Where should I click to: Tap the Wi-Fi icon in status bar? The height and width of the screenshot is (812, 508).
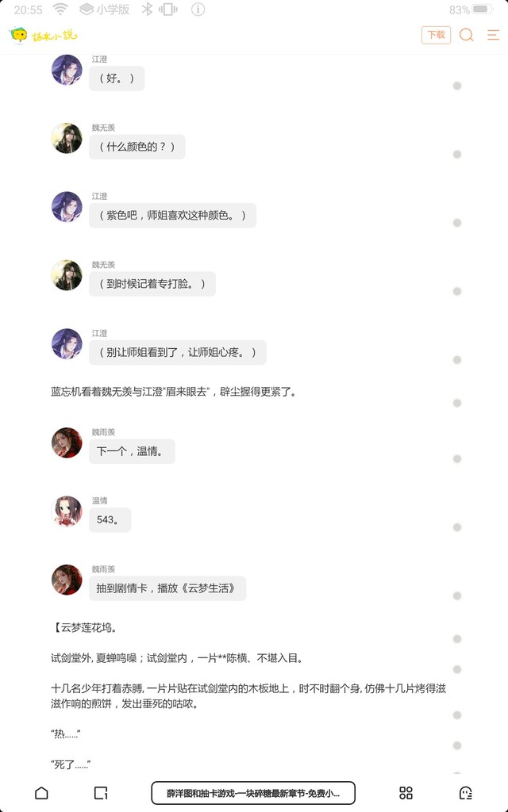pos(60,10)
